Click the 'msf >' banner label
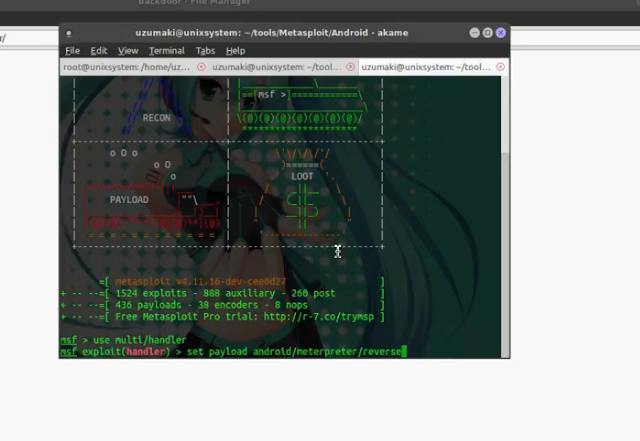This screenshot has width=640, height=441. click(x=272, y=94)
